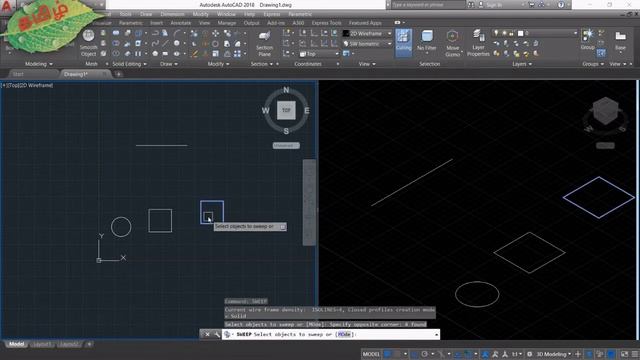Open the Manage ribbon tab

coord(227,23)
